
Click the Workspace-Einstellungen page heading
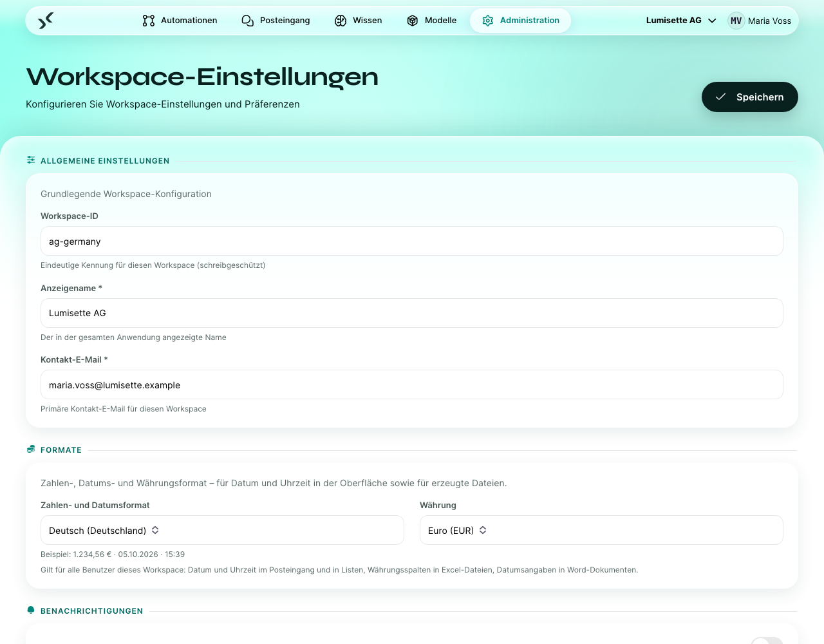click(x=202, y=77)
